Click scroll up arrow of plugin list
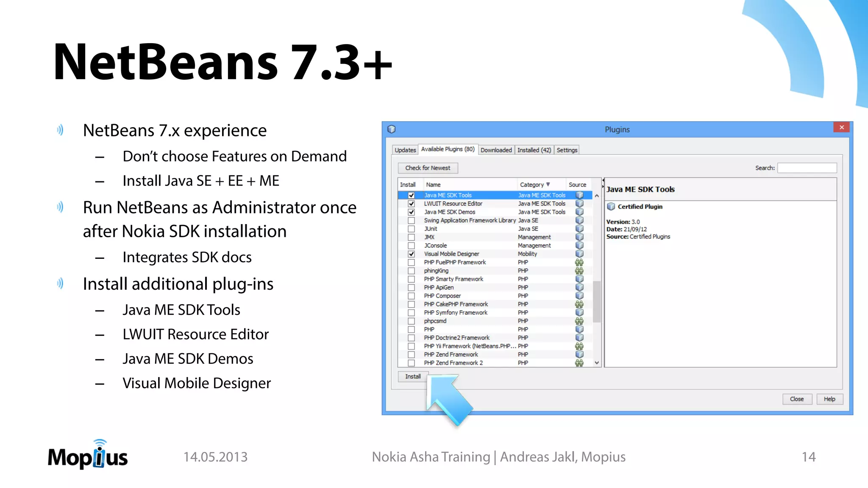 (597, 196)
